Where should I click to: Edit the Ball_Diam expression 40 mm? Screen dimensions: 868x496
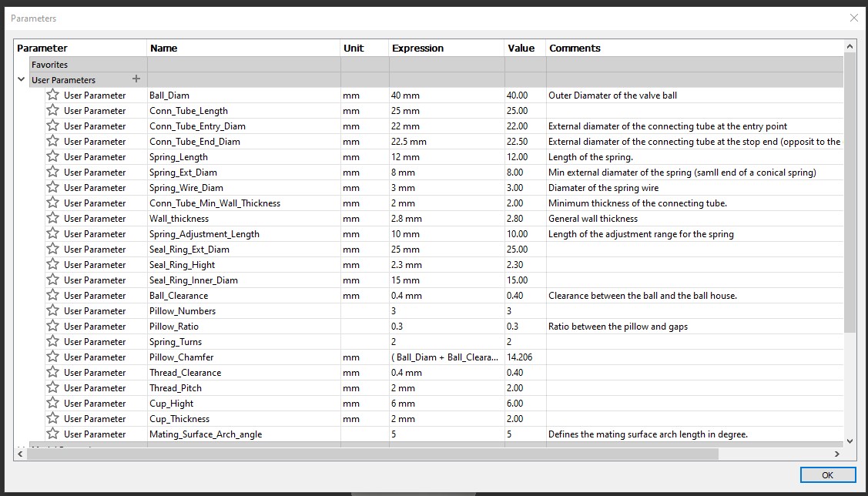click(x=447, y=96)
